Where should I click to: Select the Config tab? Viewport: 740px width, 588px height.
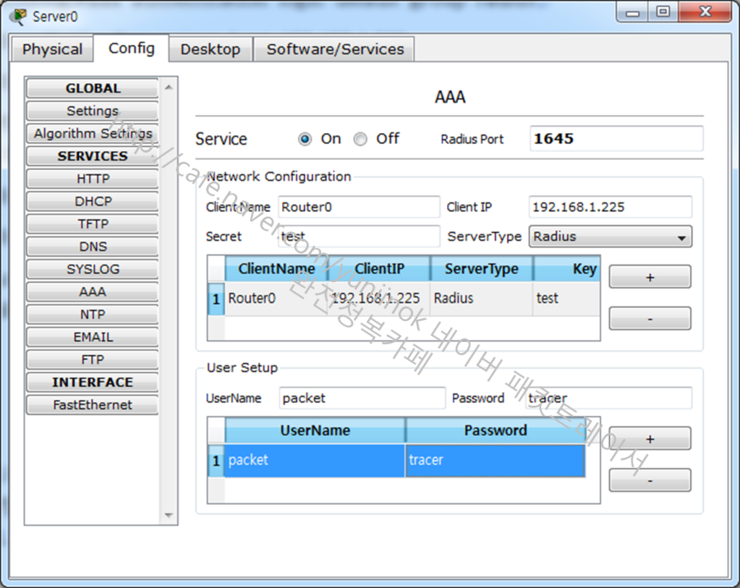click(x=131, y=48)
